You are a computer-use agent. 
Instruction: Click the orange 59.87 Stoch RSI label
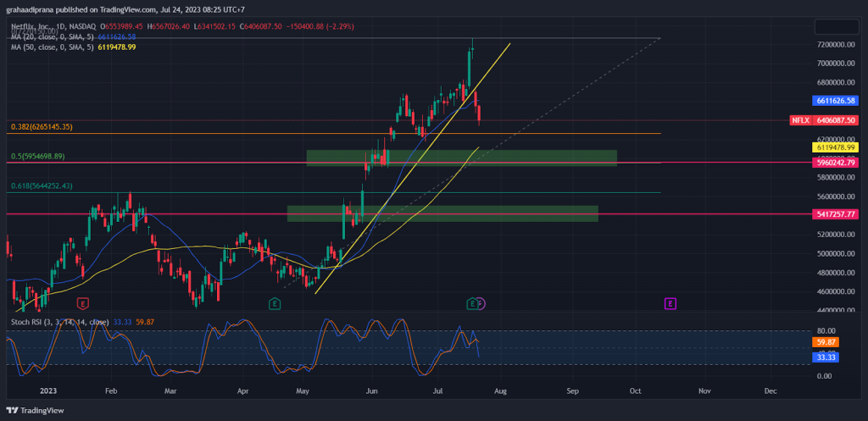tap(825, 342)
